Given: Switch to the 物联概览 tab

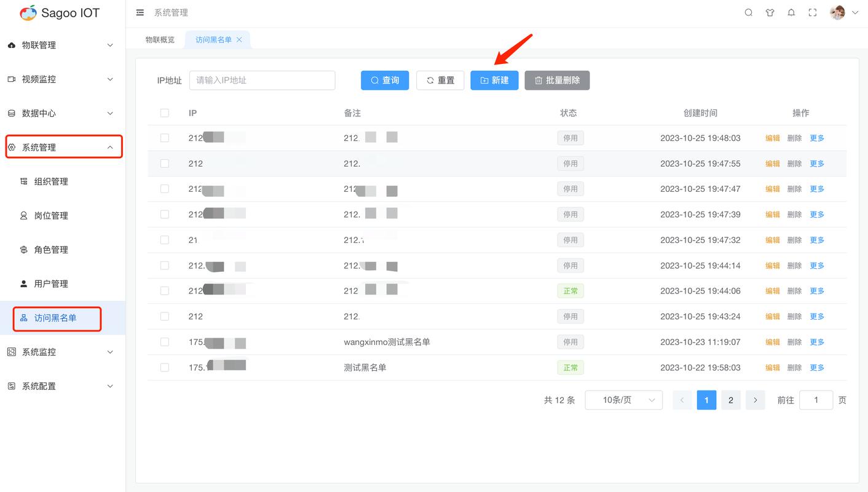Looking at the screenshot, I should coord(162,39).
